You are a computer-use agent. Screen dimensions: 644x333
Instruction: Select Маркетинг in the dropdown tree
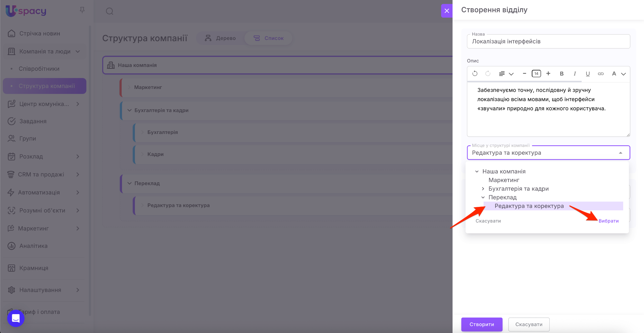[x=504, y=180]
